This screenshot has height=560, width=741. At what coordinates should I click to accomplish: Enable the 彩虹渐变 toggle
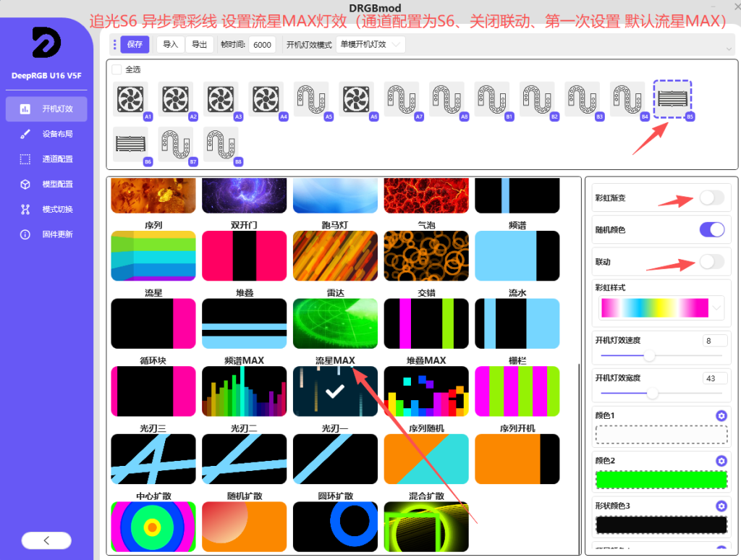pos(711,198)
